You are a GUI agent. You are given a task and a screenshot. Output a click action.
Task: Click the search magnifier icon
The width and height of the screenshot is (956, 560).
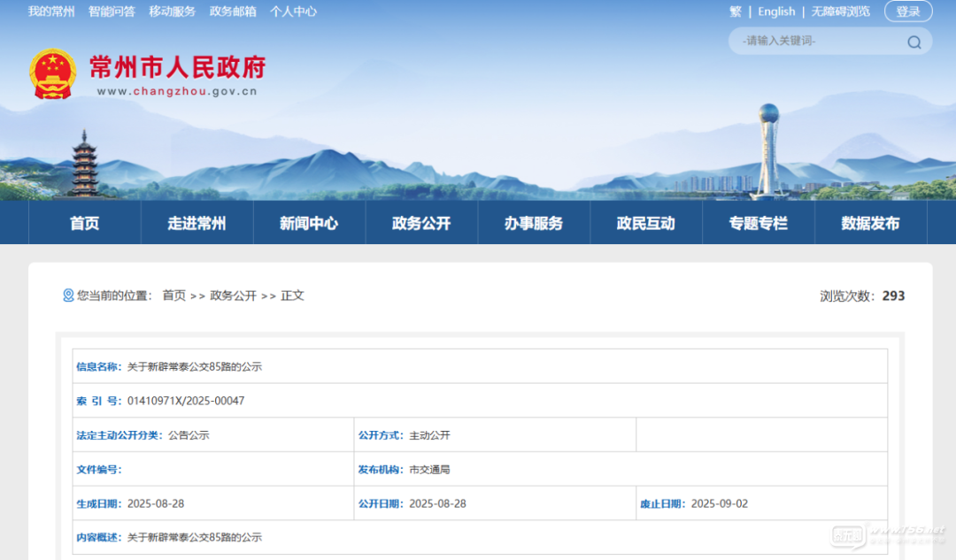(914, 42)
